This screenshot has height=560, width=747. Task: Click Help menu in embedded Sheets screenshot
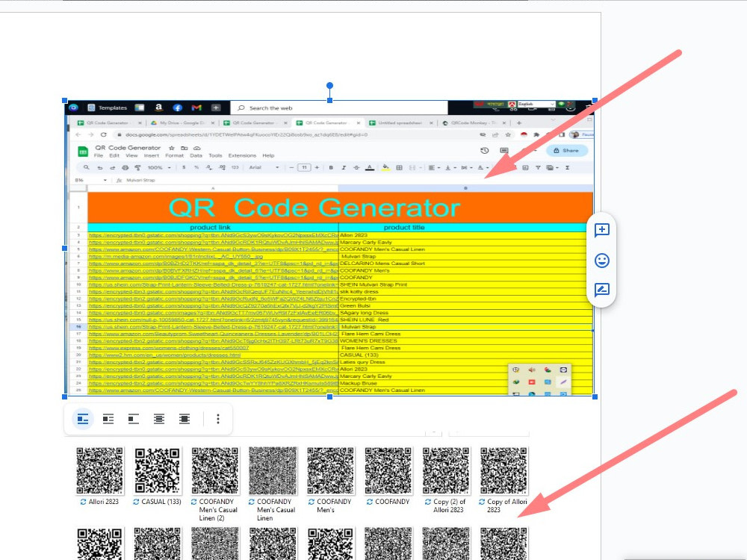[x=268, y=156]
